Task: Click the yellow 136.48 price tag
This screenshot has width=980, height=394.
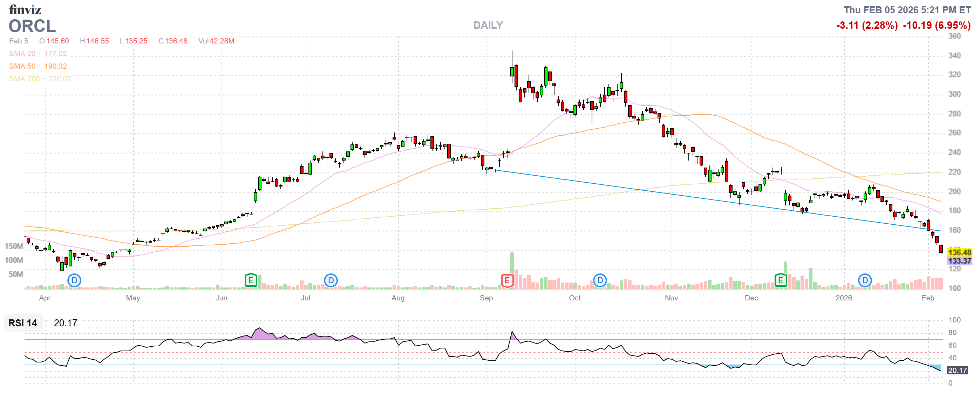Action: tap(959, 252)
